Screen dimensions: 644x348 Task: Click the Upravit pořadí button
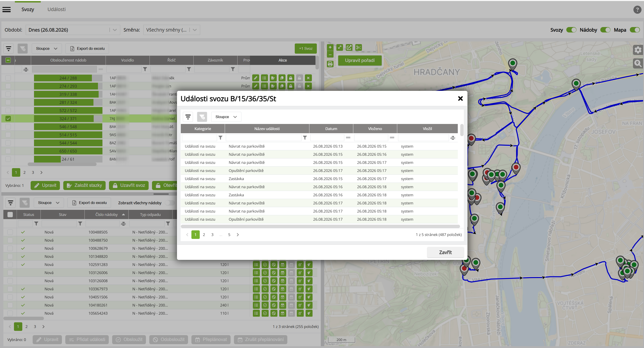(360, 60)
